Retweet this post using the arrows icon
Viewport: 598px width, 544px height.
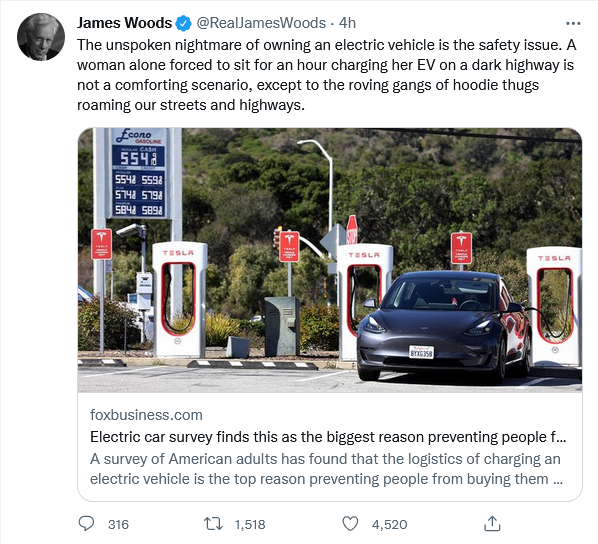(213, 524)
